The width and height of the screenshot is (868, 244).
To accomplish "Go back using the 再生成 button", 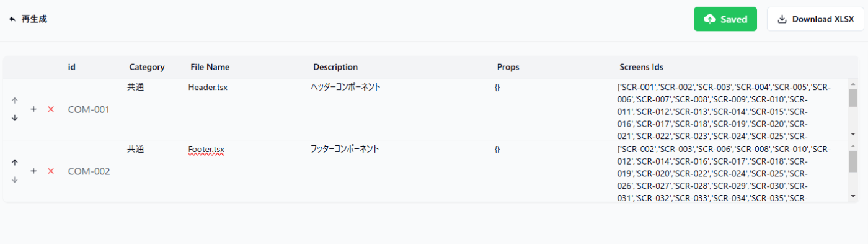I will tap(28, 19).
